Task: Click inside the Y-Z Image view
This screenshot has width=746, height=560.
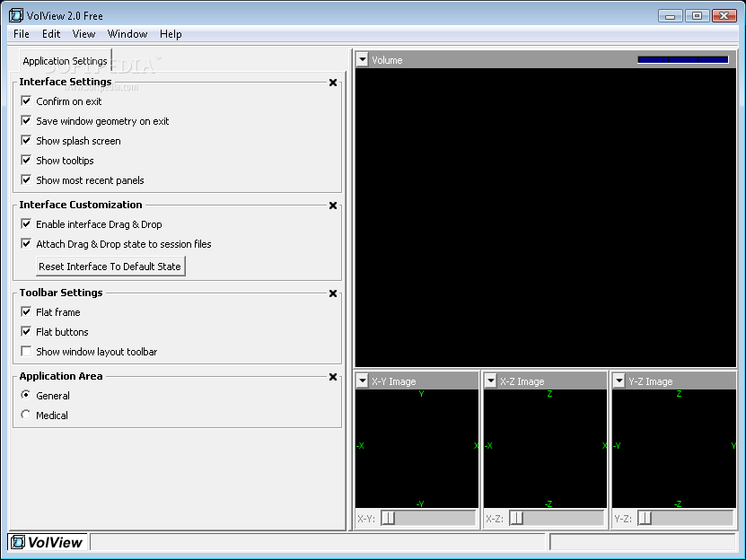Action: point(674,449)
